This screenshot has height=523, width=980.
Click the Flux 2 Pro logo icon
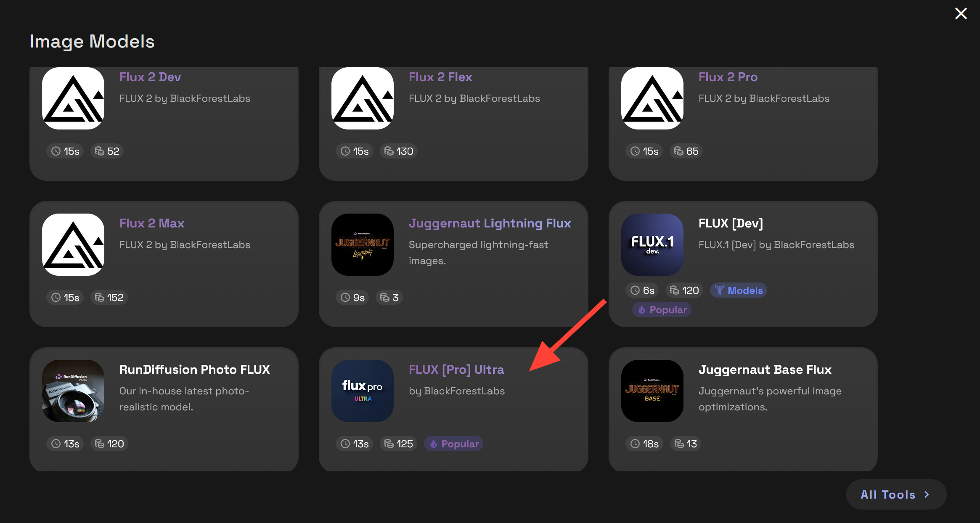[652, 98]
